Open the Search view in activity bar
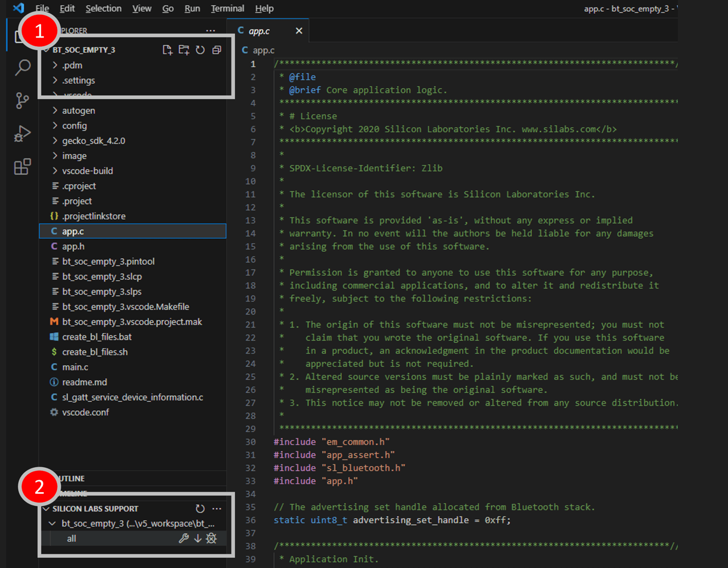Image resolution: width=728 pixels, height=568 pixels. click(22, 67)
